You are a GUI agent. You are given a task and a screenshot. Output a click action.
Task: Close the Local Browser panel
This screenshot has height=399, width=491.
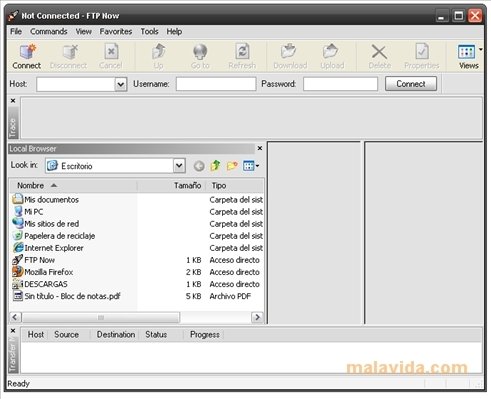point(260,148)
